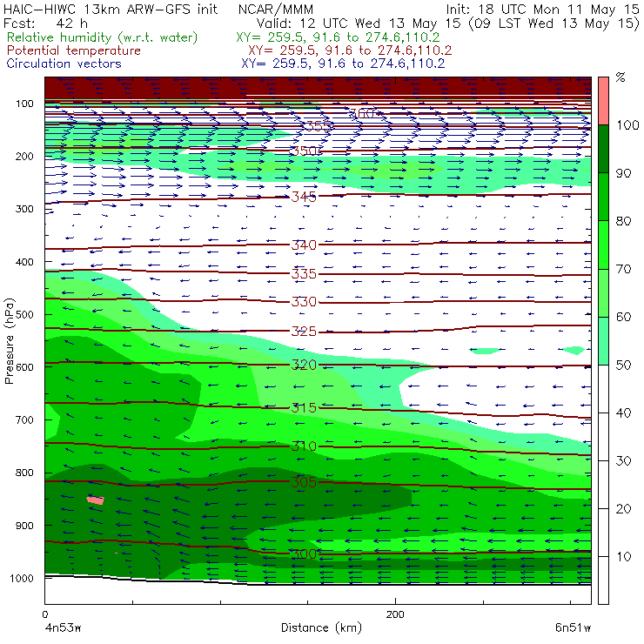The height and width of the screenshot is (644, 644).
Task: Click the 'Circulation vectors' legend text
Action: tap(64, 64)
